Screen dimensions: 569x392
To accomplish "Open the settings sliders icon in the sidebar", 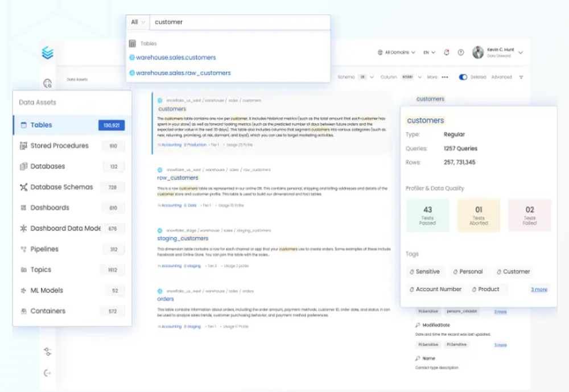I will (x=48, y=352).
